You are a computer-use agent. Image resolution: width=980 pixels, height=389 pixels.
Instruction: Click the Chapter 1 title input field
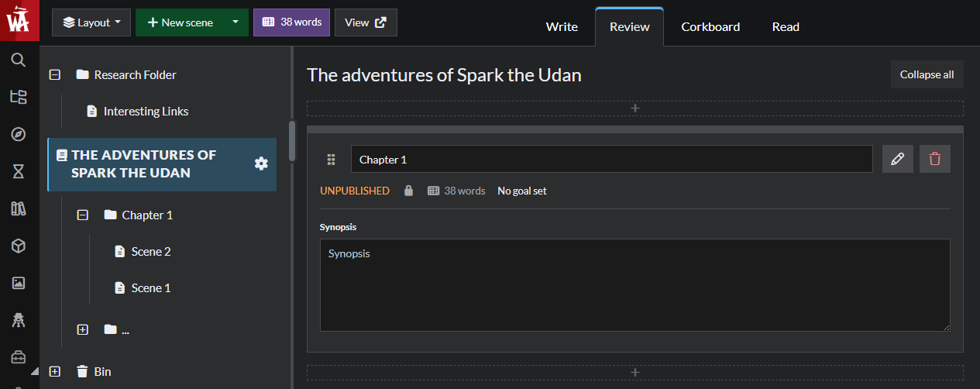(612, 159)
